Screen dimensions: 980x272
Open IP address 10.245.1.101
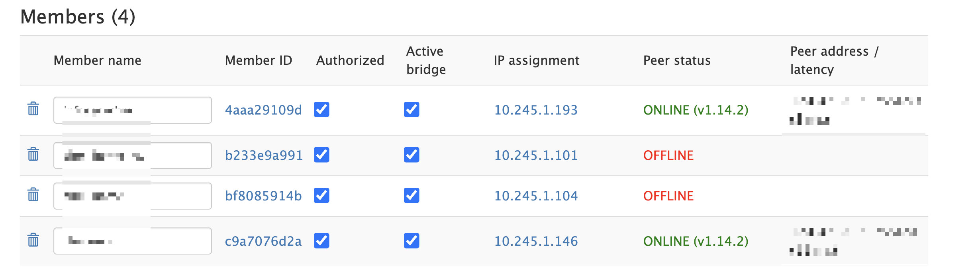tap(536, 155)
